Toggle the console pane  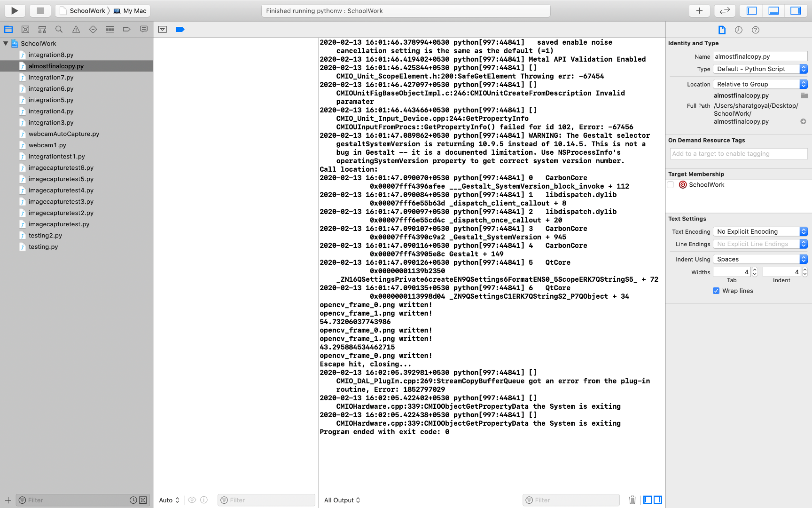click(658, 500)
